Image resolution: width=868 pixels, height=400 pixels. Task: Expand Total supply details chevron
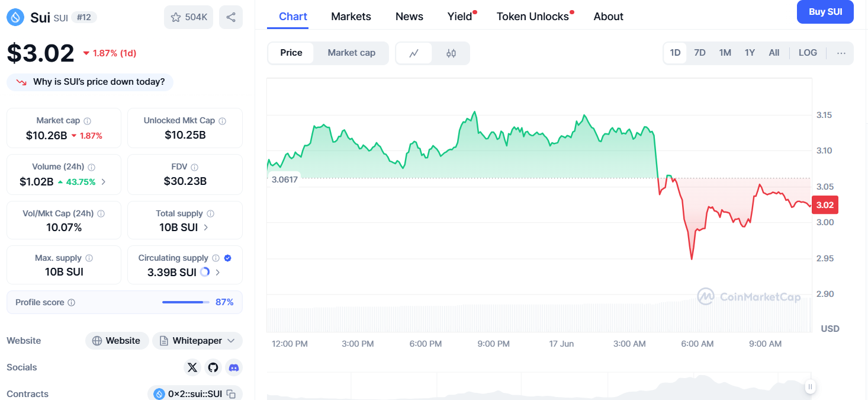[x=205, y=228]
